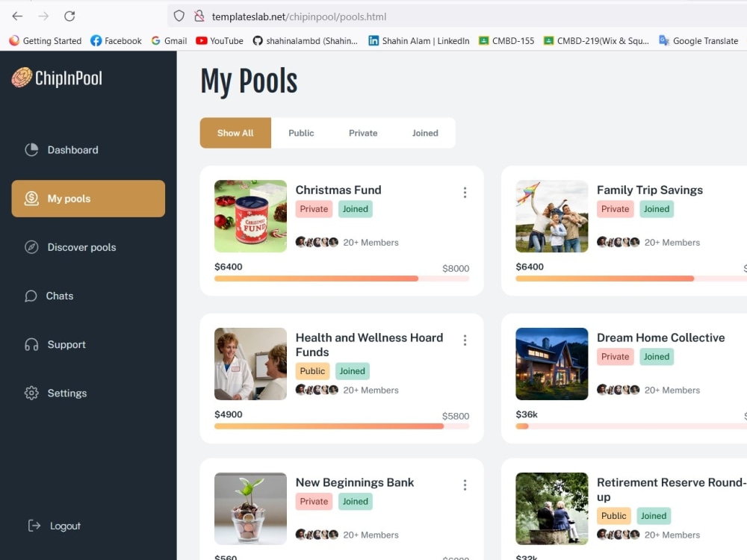Select the Private filter tab
The height and width of the screenshot is (560, 747).
(363, 133)
